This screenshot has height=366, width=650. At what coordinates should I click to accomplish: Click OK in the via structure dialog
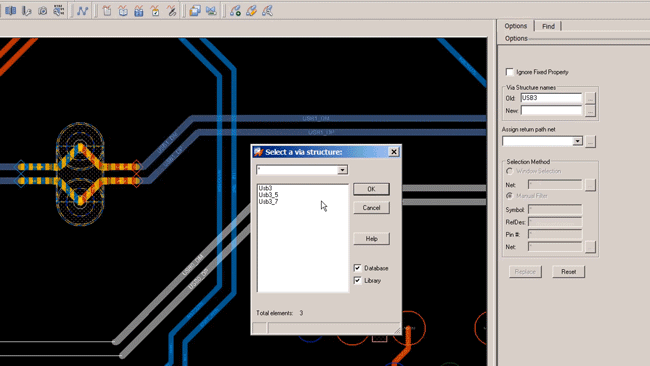point(371,189)
